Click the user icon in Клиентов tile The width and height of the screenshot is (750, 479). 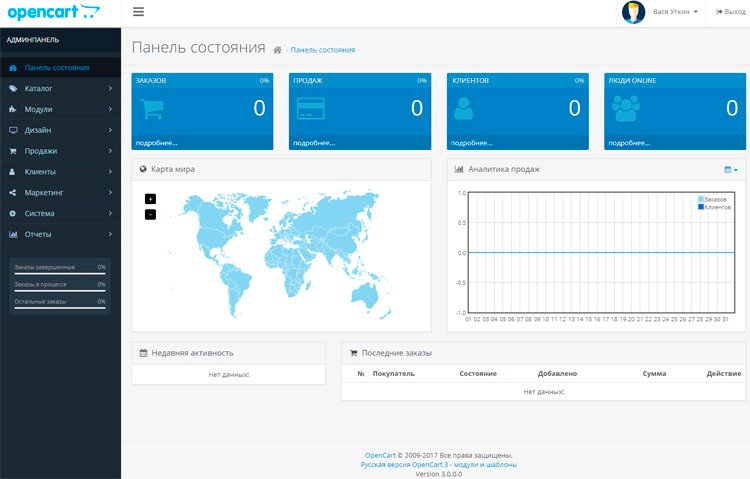pos(463,109)
